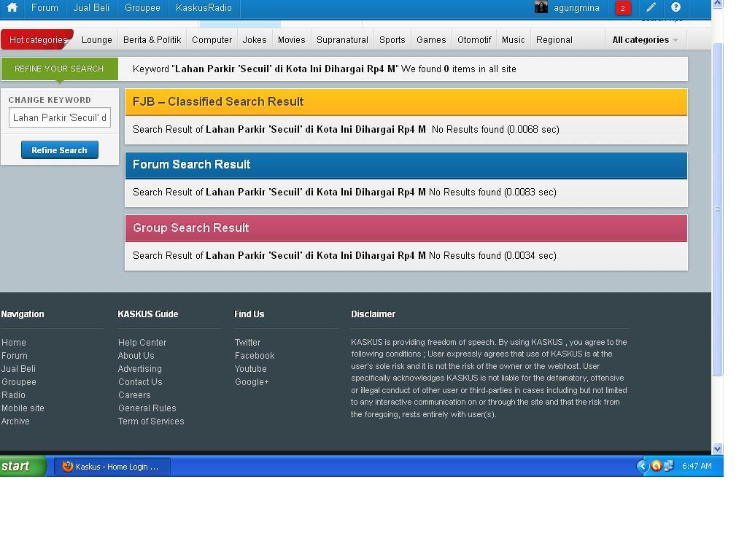Screen dimensions: 747x560
Task: Open footer Radio link
Action: (x=13, y=394)
